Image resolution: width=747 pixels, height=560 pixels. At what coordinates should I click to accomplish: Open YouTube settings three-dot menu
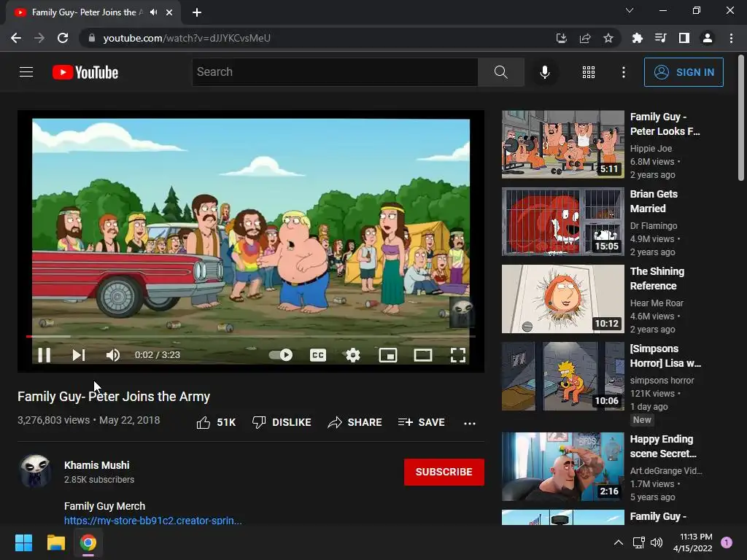[624, 72]
